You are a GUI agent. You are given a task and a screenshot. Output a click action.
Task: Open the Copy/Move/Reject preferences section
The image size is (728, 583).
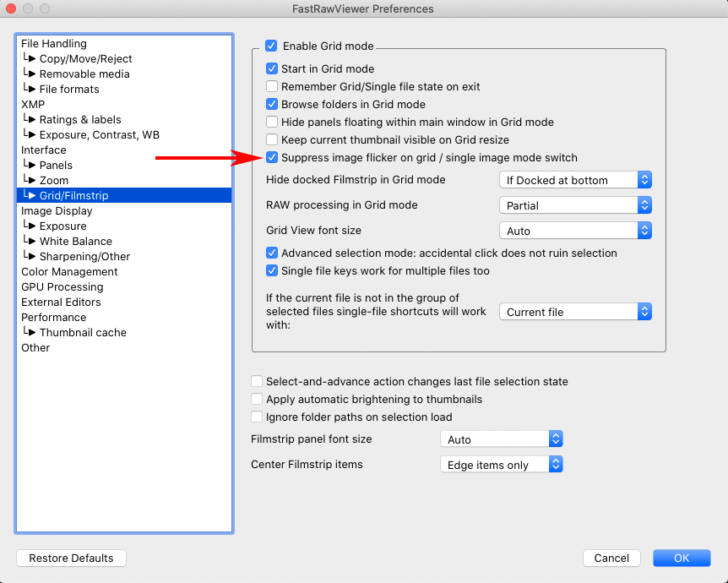[85, 59]
